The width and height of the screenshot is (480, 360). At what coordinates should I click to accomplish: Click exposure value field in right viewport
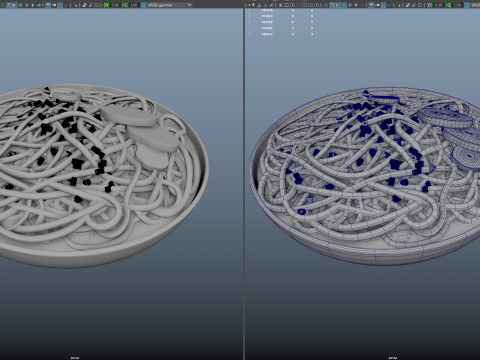pyautogui.click(x=438, y=5)
